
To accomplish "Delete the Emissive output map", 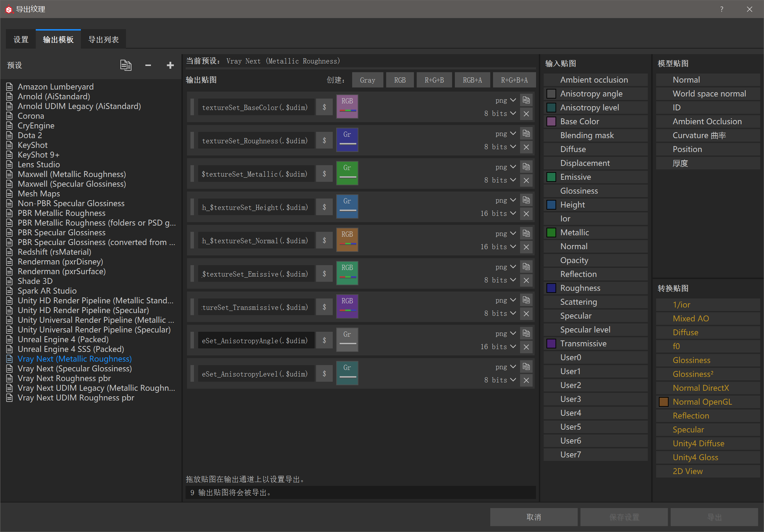I will pyautogui.click(x=526, y=280).
